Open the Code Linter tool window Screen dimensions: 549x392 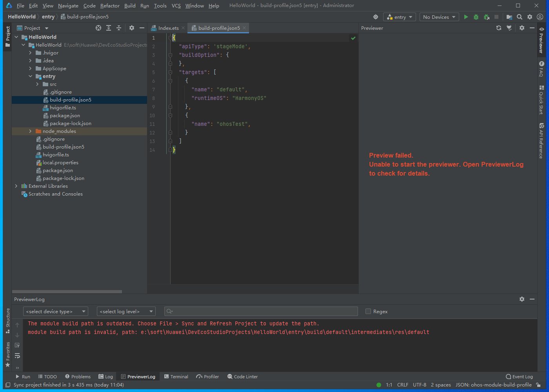243,376
